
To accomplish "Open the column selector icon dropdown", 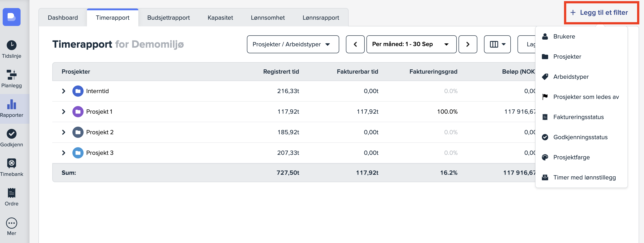I will point(497,44).
